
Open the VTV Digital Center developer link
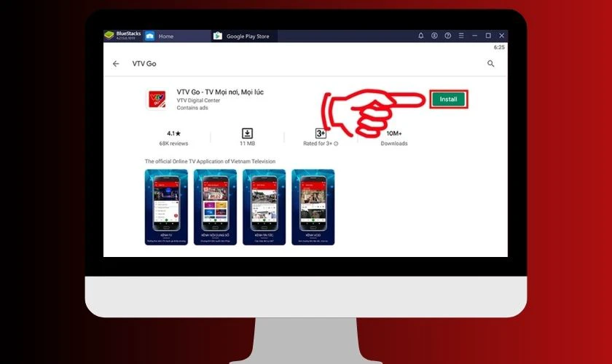[x=198, y=100]
